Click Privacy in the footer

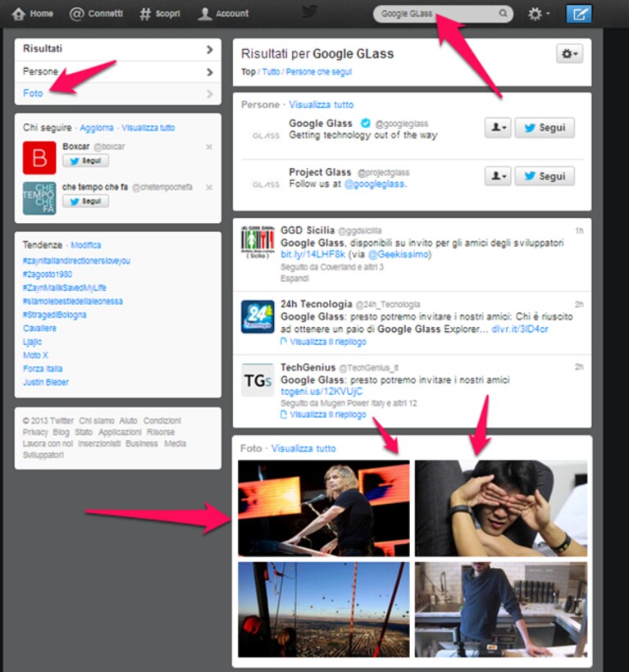pyautogui.click(x=35, y=432)
